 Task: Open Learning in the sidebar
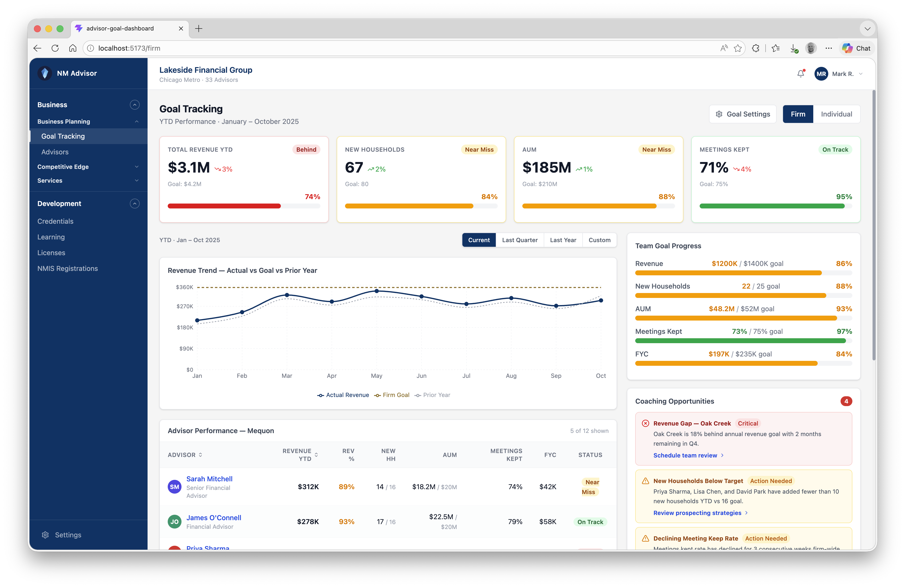[x=51, y=237]
